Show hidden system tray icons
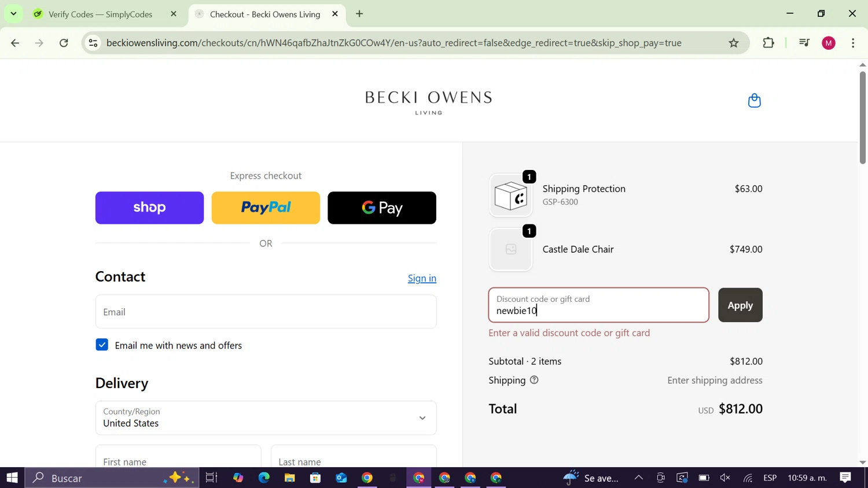868x488 pixels. [639, 478]
